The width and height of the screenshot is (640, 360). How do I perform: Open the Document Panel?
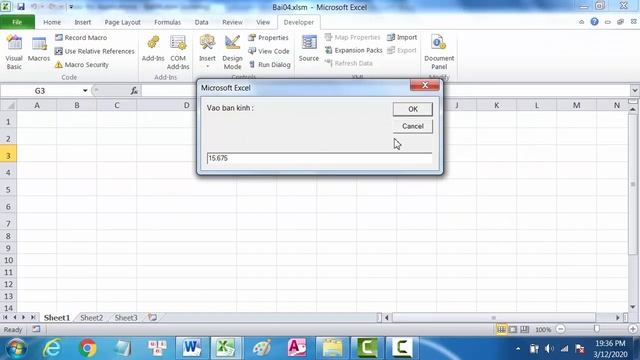click(439, 52)
